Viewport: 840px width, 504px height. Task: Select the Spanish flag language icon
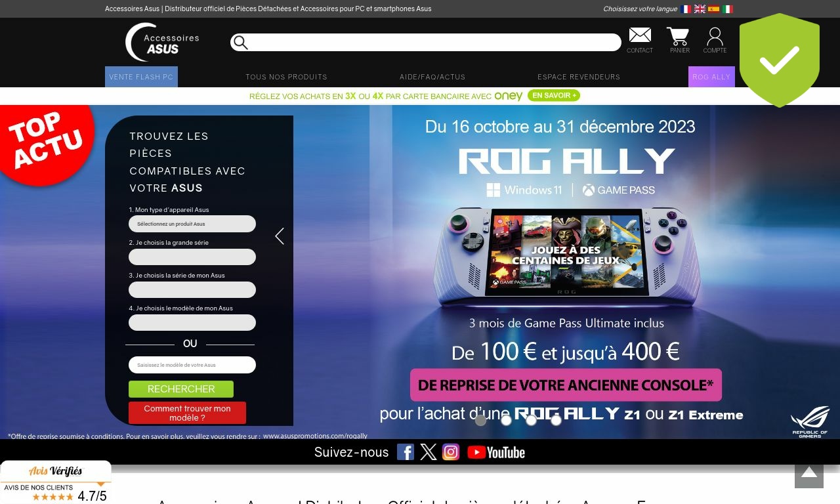pos(713,9)
